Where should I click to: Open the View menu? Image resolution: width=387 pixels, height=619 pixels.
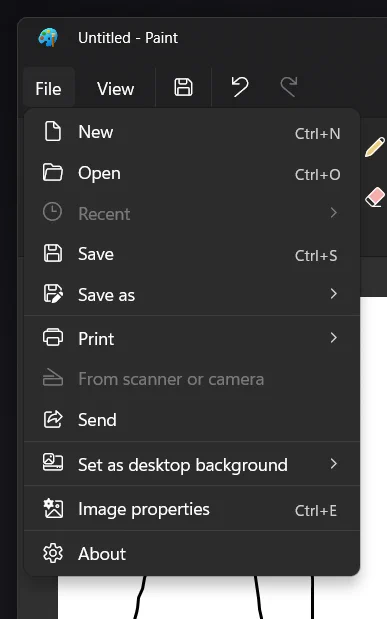pyautogui.click(x=115, y=88)
